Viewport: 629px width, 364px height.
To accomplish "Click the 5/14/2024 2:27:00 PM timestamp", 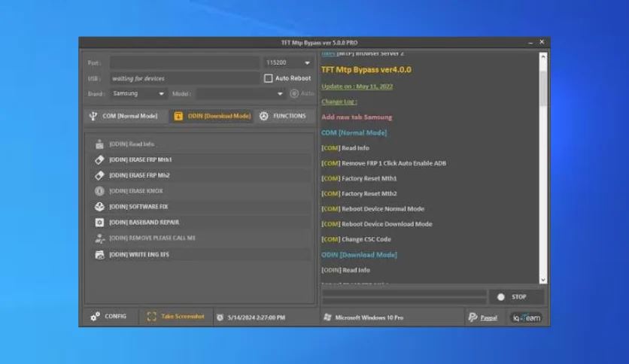I will coord(257,317).
